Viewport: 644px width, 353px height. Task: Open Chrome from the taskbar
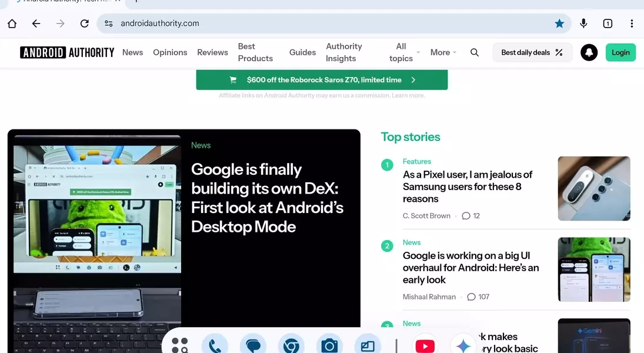pos(291,345)
